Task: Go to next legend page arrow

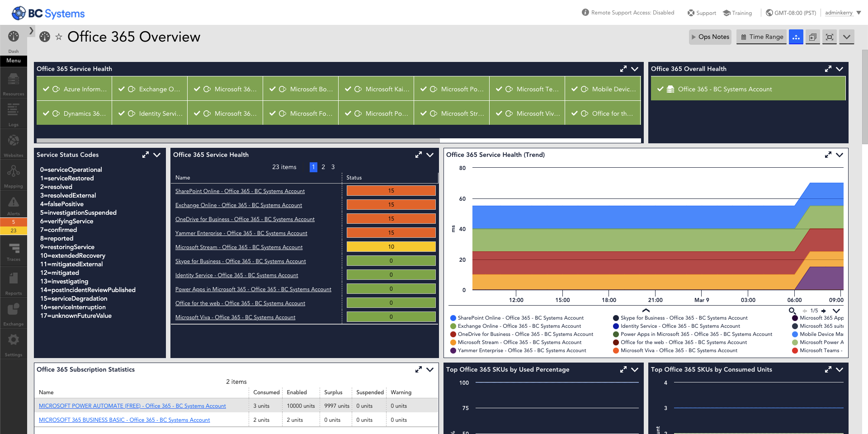Action: [824, 311]
